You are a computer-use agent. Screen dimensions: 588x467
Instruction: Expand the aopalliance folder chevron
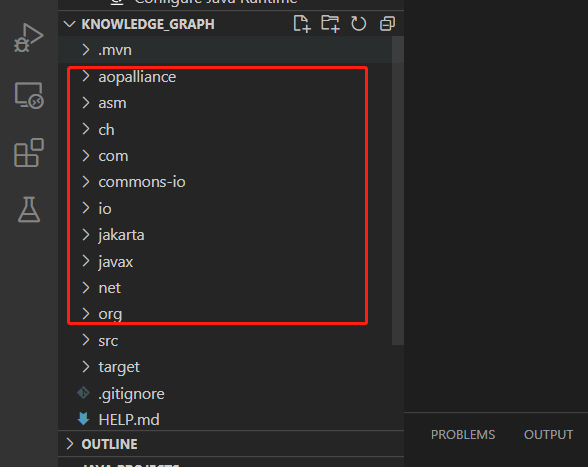(x=86, y=76)
